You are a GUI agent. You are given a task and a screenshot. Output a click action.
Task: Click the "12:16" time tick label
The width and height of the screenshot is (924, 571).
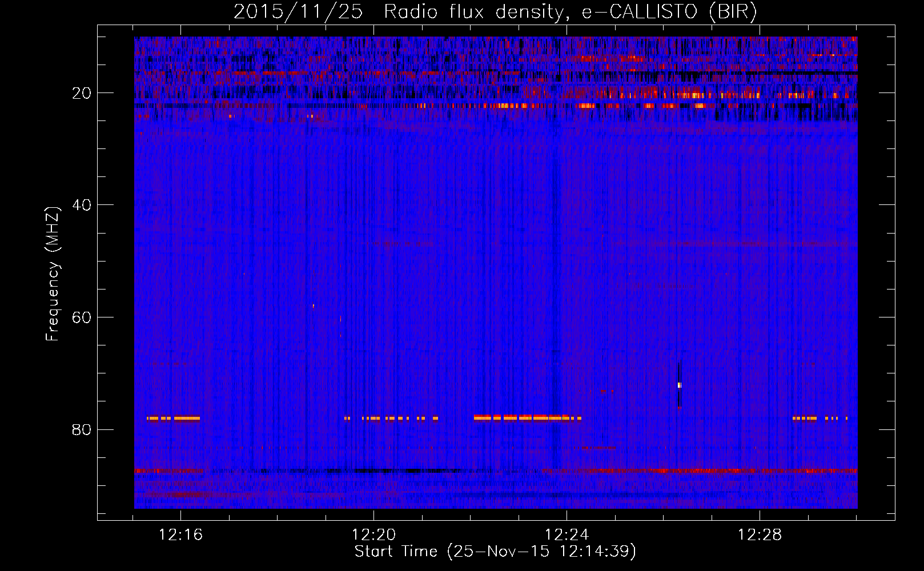(x=181, y=535)
